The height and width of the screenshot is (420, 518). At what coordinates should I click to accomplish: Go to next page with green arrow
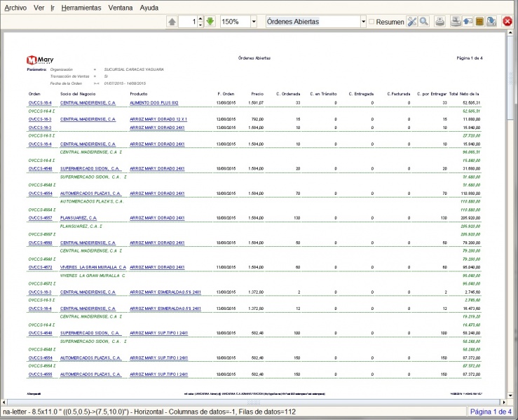(x=210, y=22)
